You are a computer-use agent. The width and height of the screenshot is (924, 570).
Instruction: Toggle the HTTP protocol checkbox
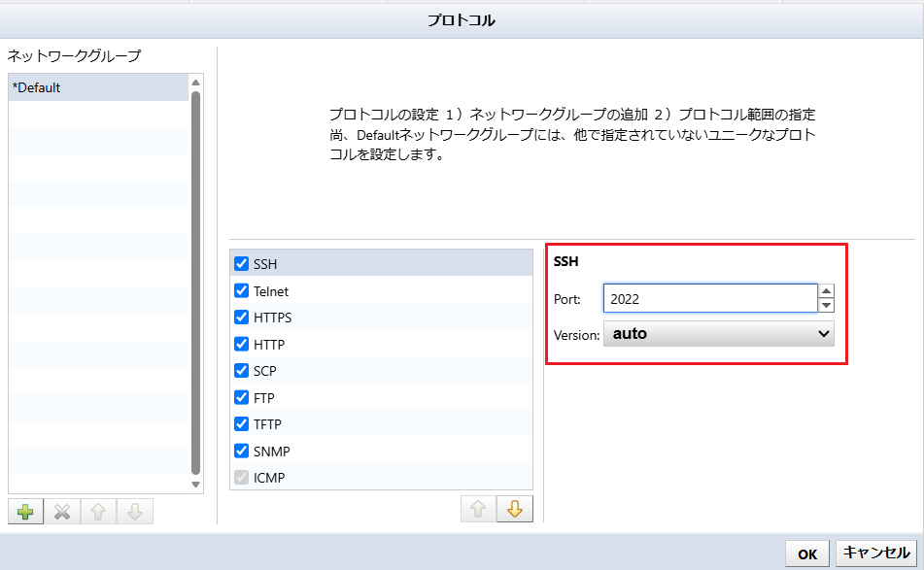(241, 344)
